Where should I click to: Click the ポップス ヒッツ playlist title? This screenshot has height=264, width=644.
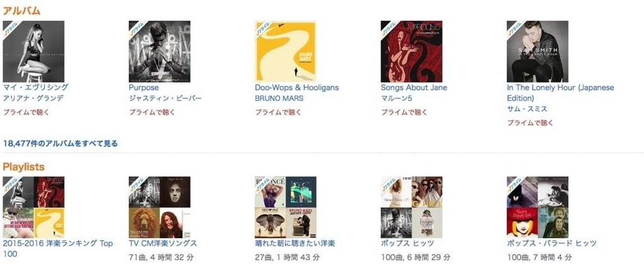coord(408,243)
